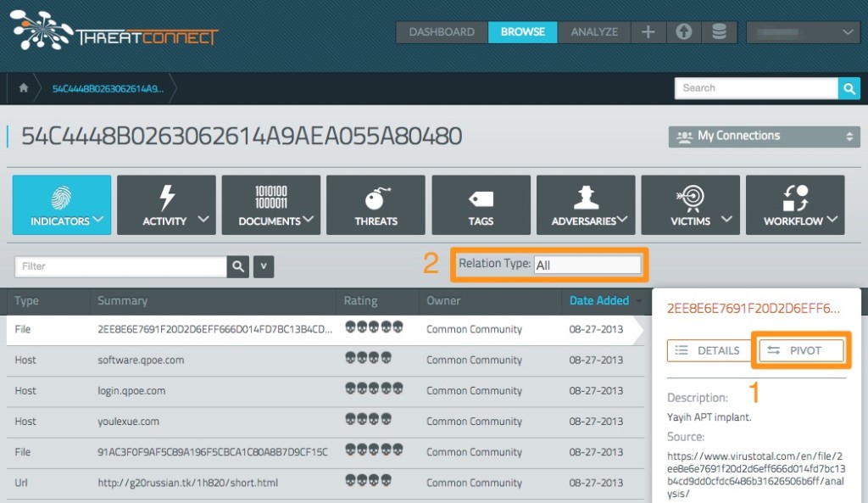Image resolution: width=868 pixels, height=503 pixels.
Task: Open the Analyze tab
Action: coord(594,32)
